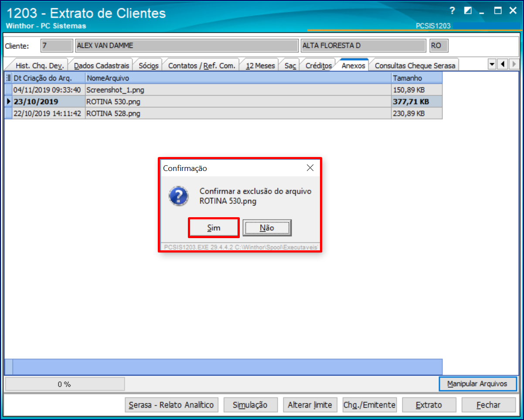Click the 230,89 KB size cell
Screen dimensions: 524x420
pyautogui.click(x=417, y=113)
